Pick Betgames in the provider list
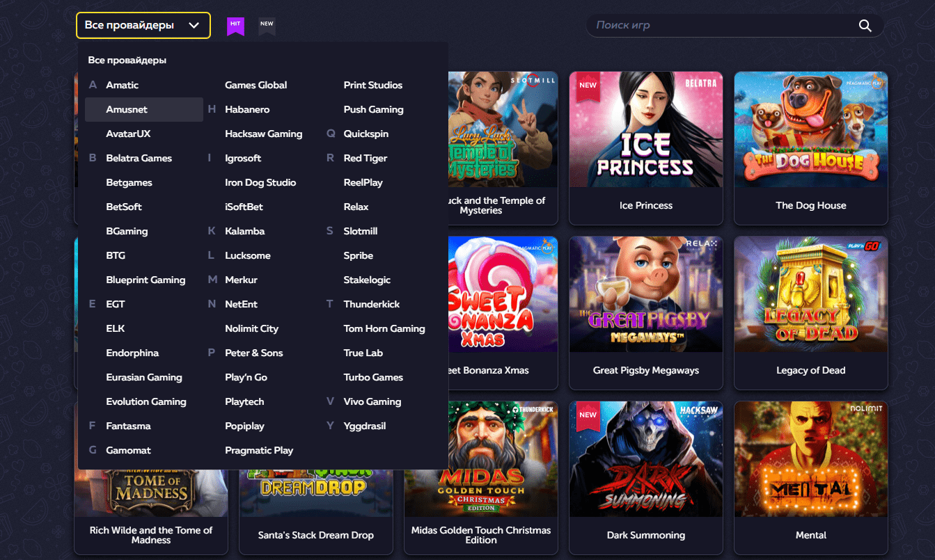935x560 pixels. click(129, 182)
